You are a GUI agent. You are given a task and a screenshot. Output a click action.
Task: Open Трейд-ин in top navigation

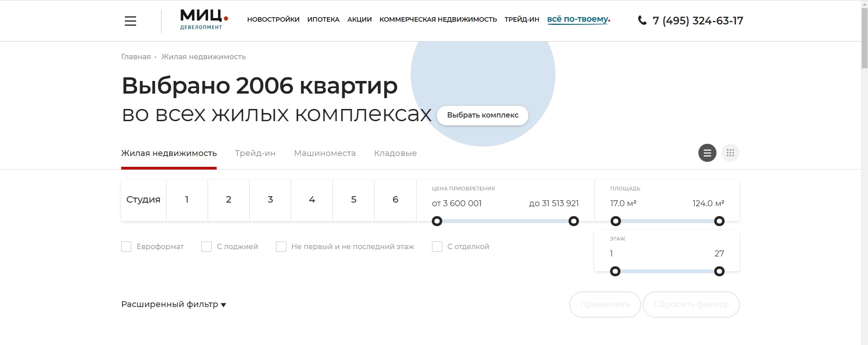(x=522, y=19)
